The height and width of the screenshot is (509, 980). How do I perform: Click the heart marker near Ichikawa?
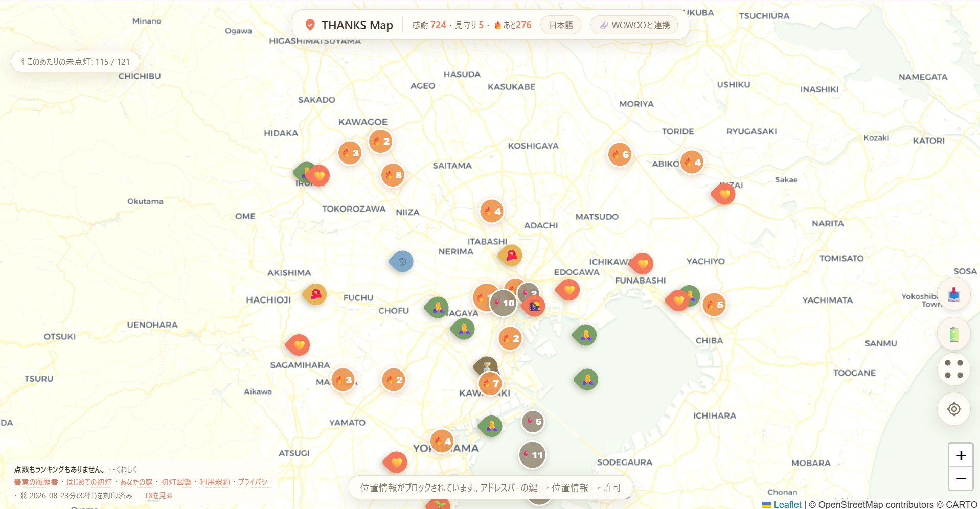[x=642, y=264]
